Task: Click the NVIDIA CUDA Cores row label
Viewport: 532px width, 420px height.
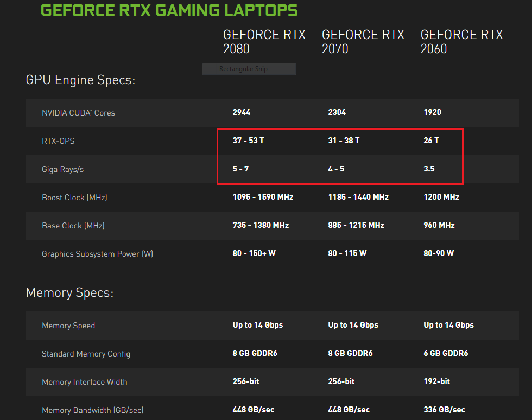Action: point(78,113)
